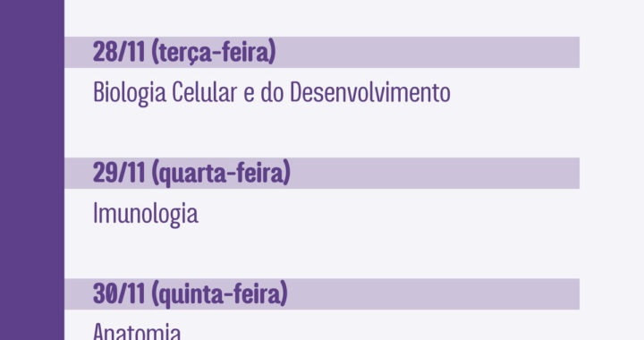Click the blank space below Imunologia
Image resolution: width=644 pixels, height=340 pixels.
(322, 253)
